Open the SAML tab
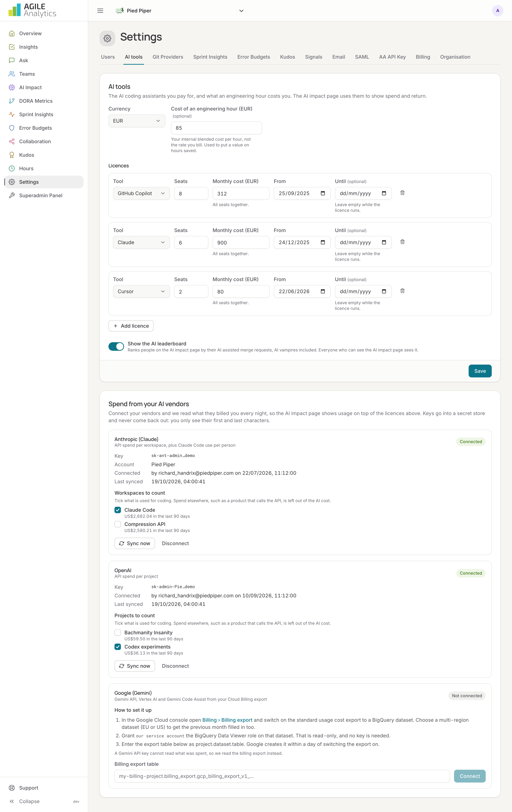 pyautogui.click(x=362, y=57)
